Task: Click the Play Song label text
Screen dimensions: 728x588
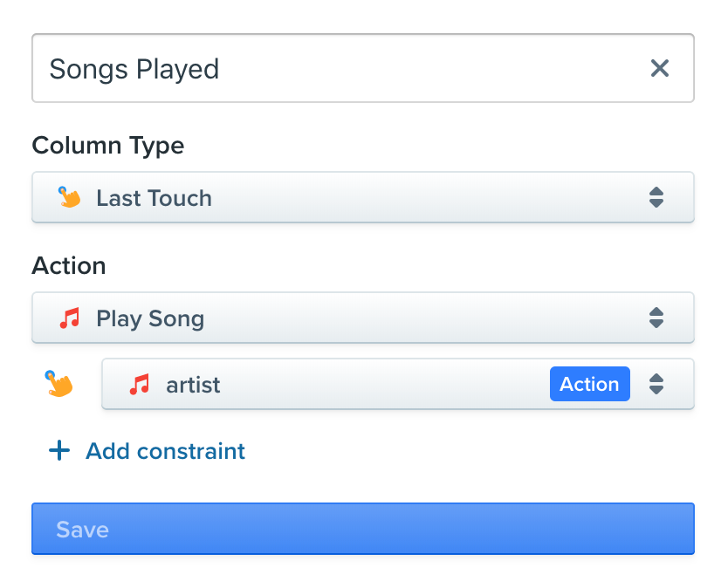Action: (x=150, y=318)
